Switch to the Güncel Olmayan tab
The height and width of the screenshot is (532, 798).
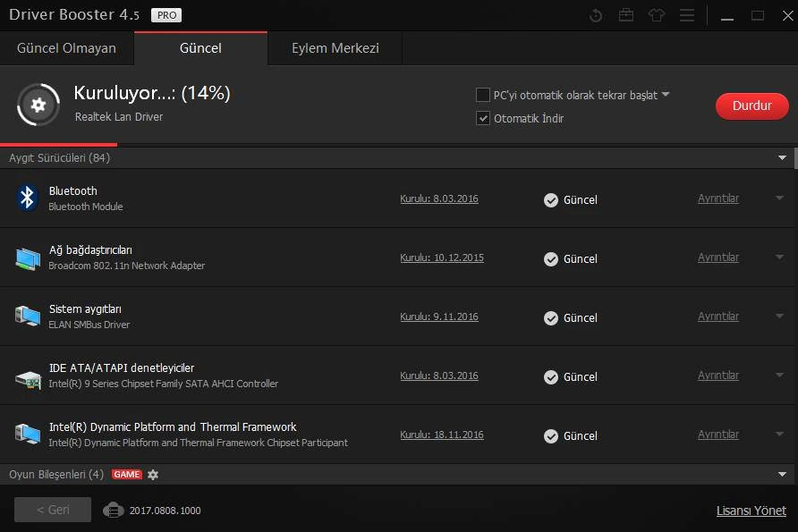click(x=67, y=48)
